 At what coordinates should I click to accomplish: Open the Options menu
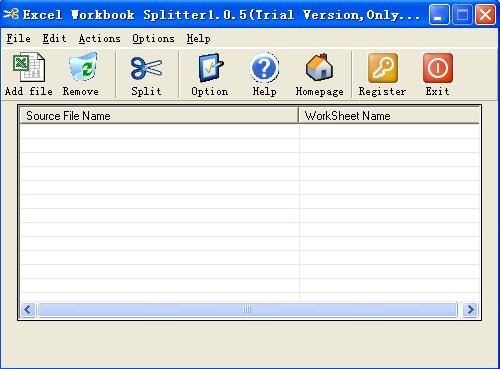coord(153,38)
